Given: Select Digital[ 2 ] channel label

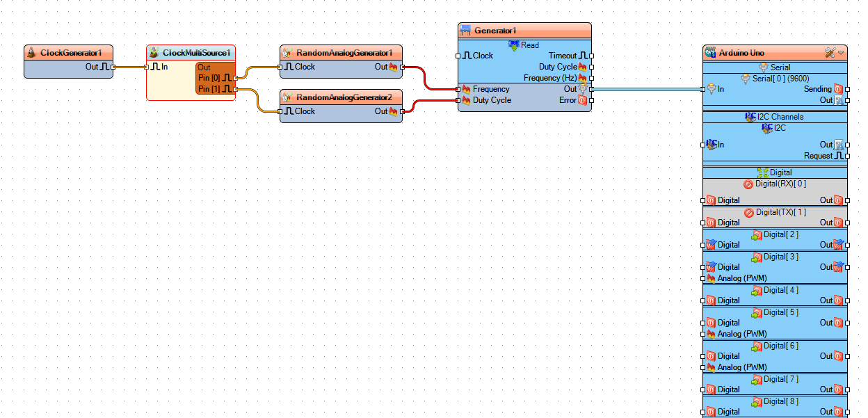Looking at the screenshot, I should 780,234.
